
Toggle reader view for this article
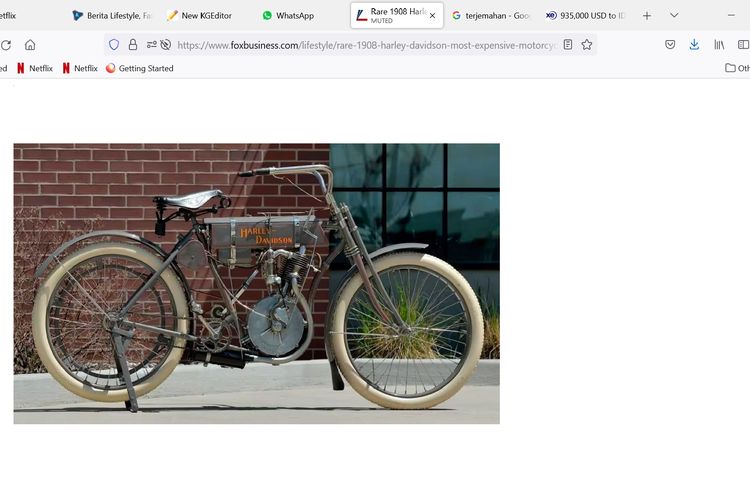click(x=568, y=45)
